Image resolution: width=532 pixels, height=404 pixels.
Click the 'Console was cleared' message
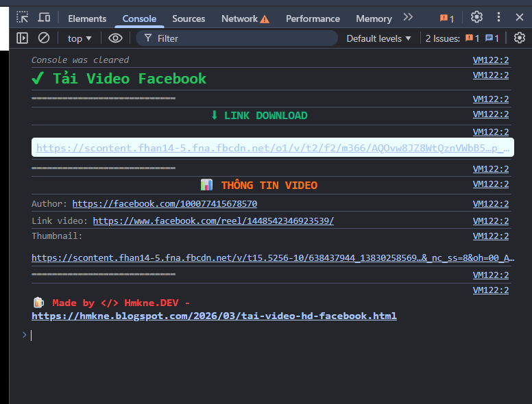click(x=80, y=60)
